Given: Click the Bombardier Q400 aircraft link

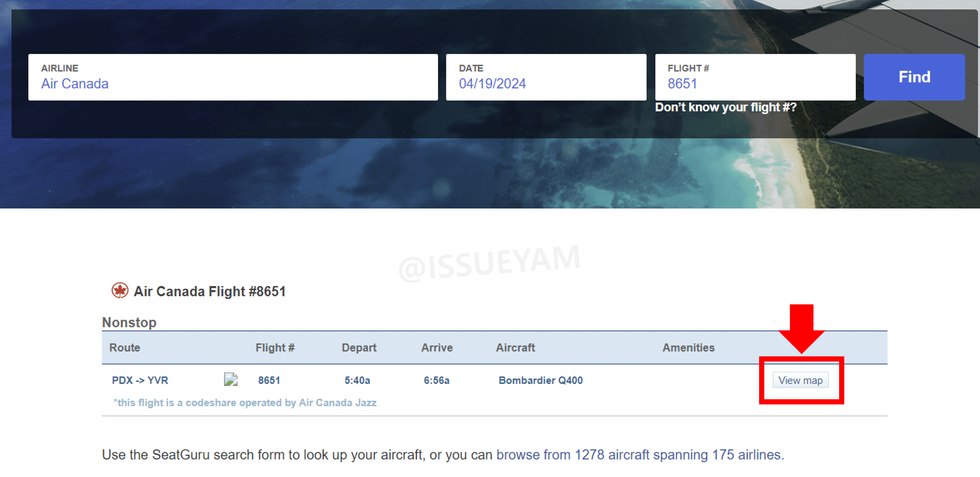Looking at the screenshot, I should (541, 380).
